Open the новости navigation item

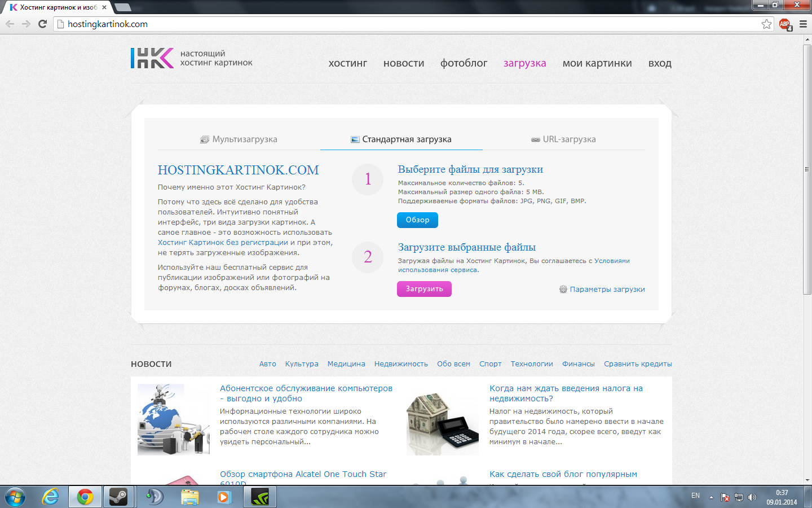pos(404,63)
